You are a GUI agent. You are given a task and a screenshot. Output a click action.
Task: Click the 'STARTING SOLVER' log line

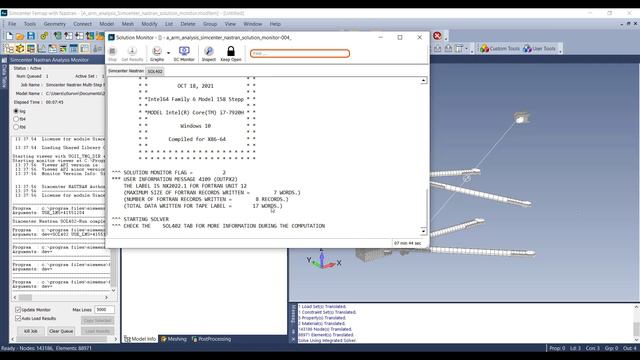(x=140, y=219)
